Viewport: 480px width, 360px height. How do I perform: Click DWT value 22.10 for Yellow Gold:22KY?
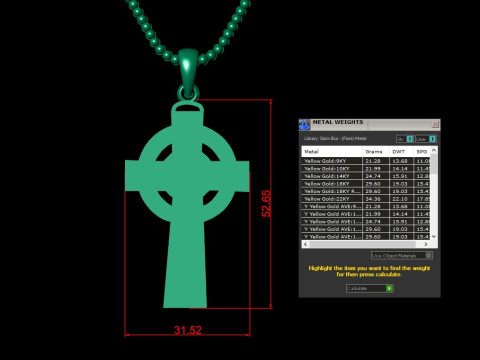[400, 199]
